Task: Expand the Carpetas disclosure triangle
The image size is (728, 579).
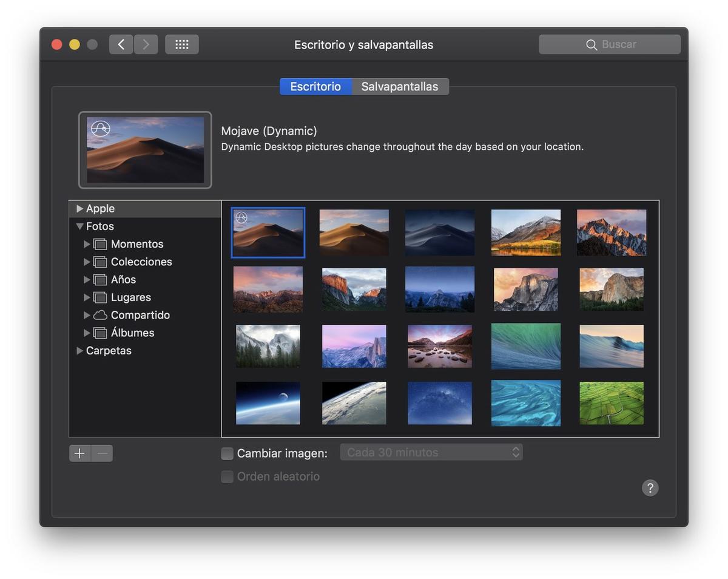Action: (x=79, y=351)
